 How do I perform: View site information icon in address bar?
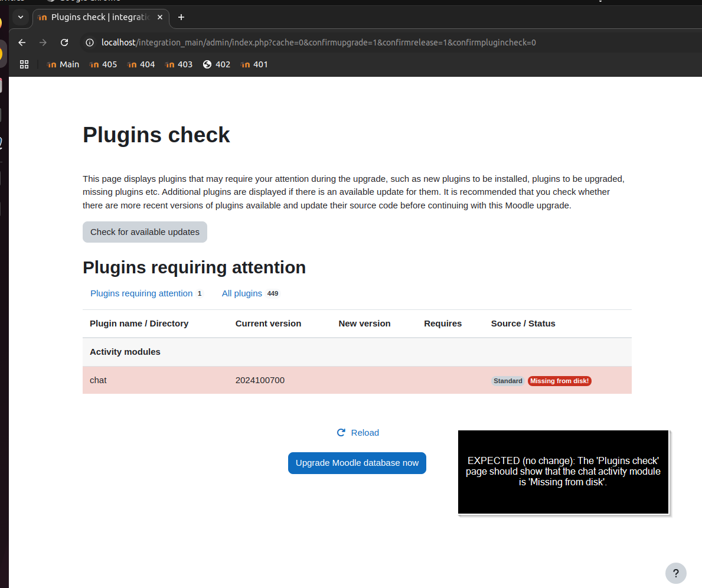pyautogui.click(x=90, y=43)
